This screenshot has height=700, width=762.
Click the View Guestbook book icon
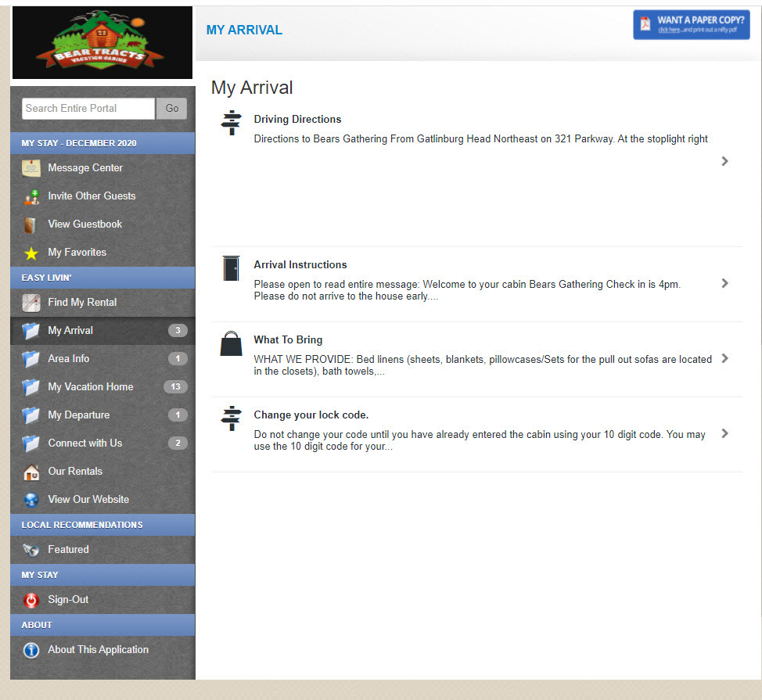click(31, 224)
